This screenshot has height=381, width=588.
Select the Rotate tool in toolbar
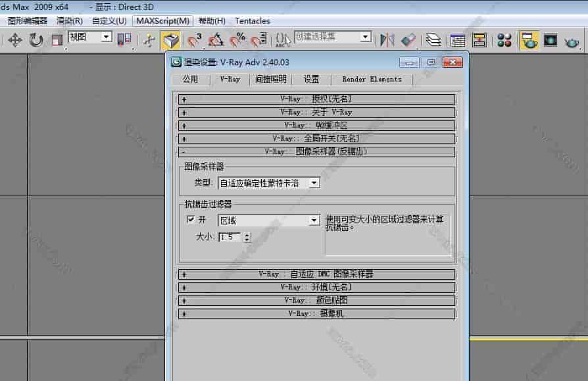(x=36, y=40)
